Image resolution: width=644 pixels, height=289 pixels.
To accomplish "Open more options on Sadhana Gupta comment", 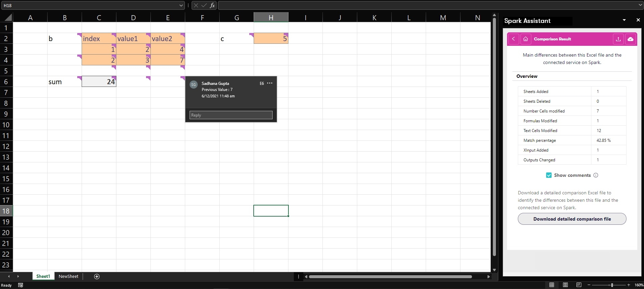I will [270, 83].
